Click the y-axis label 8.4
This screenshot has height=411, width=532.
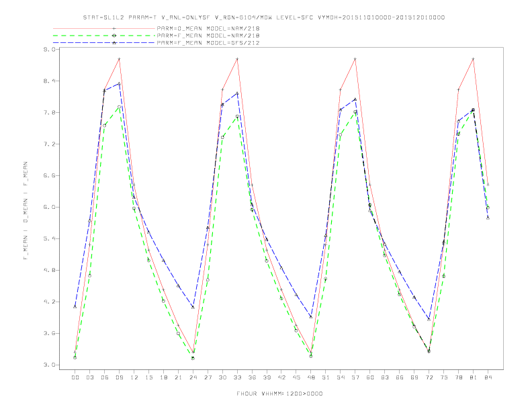point(49,81)
